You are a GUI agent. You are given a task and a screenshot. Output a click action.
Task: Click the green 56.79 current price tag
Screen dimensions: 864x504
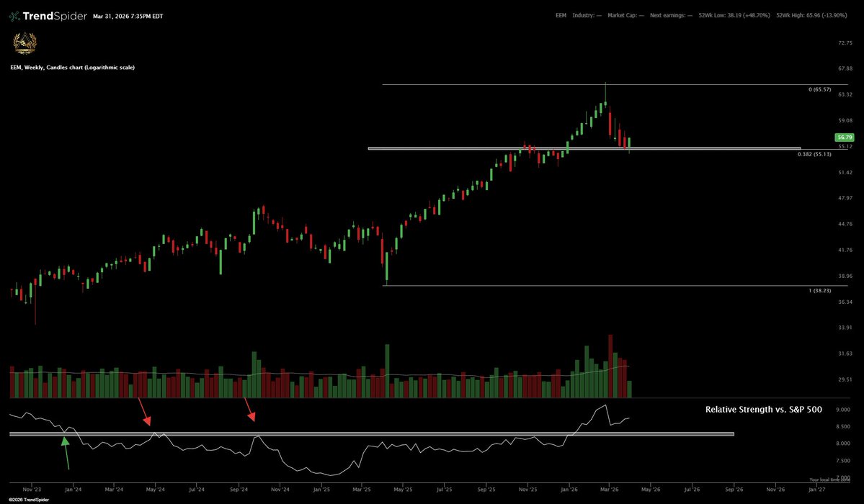pyautogui.click(x=845, y=137)
